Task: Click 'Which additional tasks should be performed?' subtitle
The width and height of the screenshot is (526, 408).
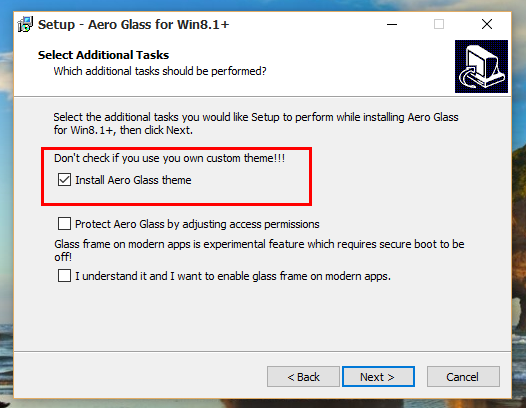Action: point(160,71)
